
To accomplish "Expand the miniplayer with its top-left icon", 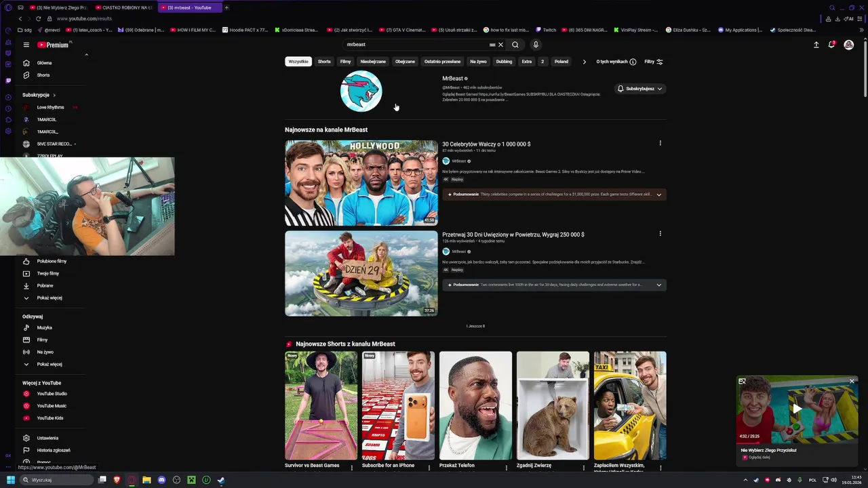I will pos(743,382).
